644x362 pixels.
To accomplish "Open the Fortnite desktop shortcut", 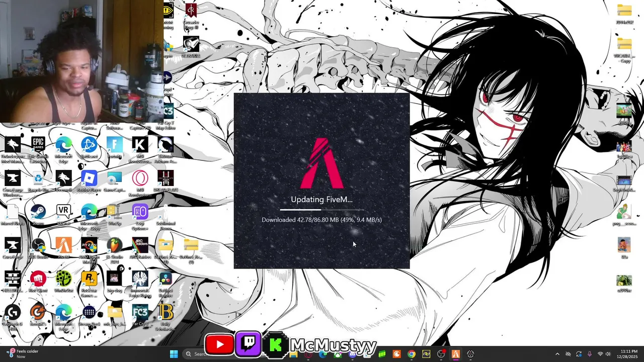I will 115,148.
